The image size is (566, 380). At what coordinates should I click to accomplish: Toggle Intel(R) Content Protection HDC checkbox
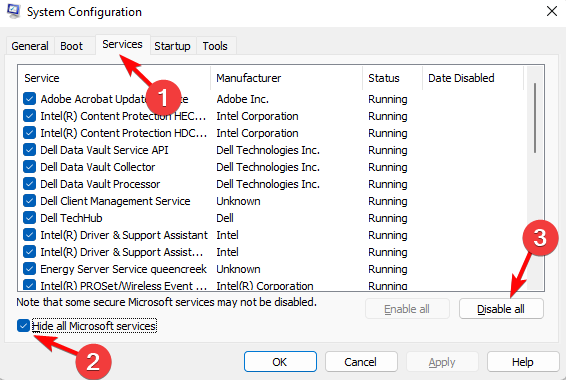(29, 133)
